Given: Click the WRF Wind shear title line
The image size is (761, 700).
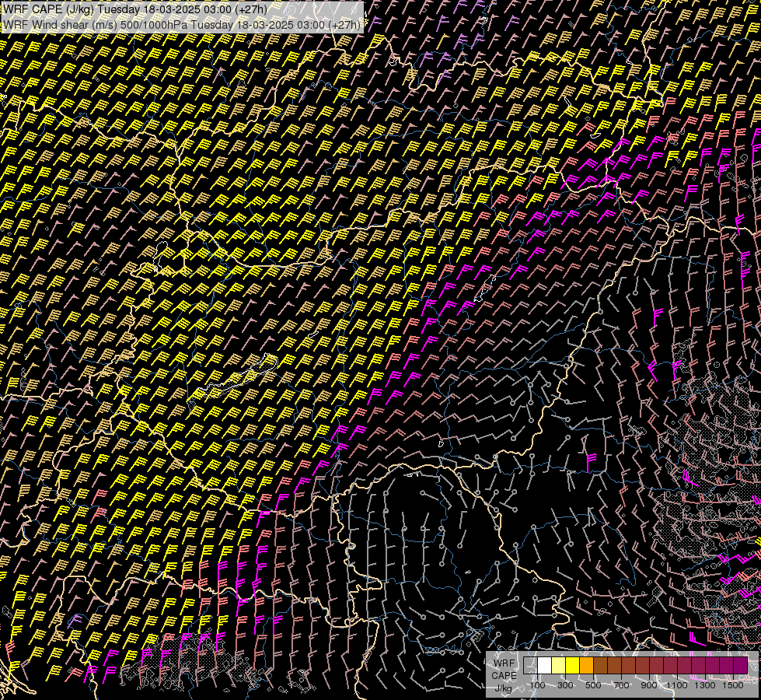Looking at the screenshot, I should [182, 25].
